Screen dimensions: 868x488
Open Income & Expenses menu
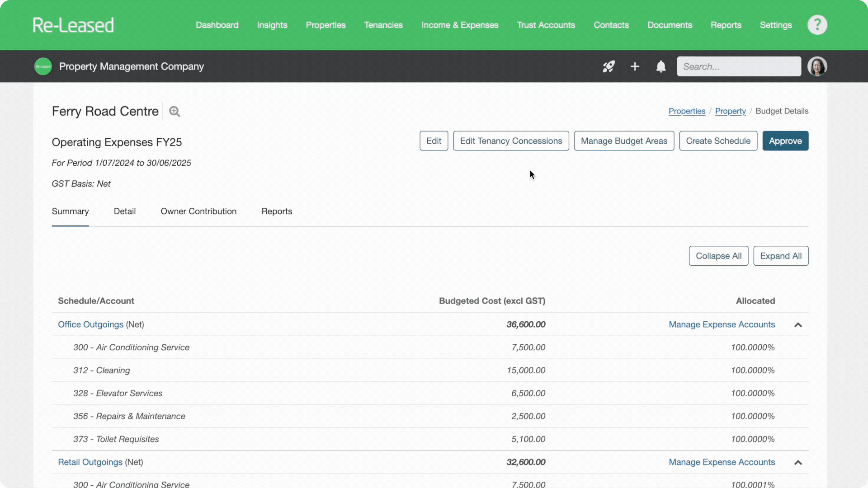pyautogui.click(x=460, y=25)
